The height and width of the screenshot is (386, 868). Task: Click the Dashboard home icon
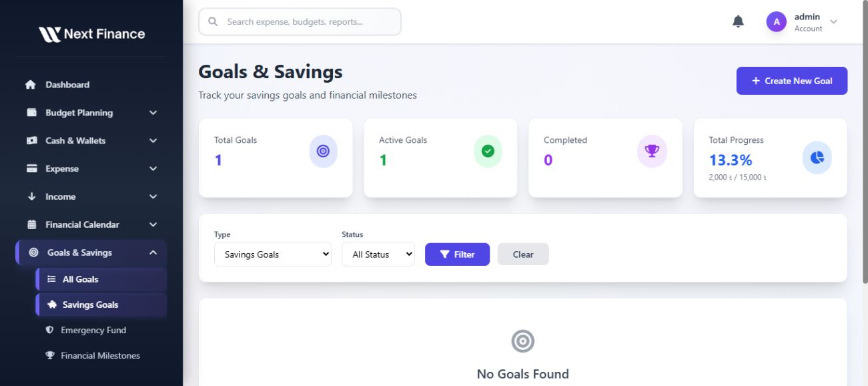point(30,85)
